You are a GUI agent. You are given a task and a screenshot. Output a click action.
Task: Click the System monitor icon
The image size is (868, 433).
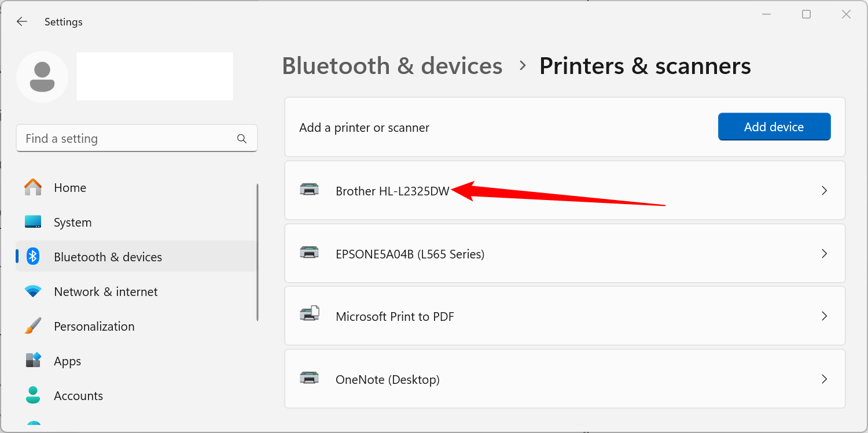pos(33,222)
